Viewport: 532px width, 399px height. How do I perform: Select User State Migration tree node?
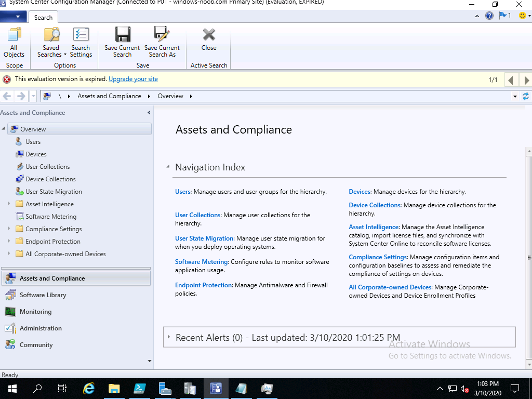pyautogui.click(x=54, y=192)
